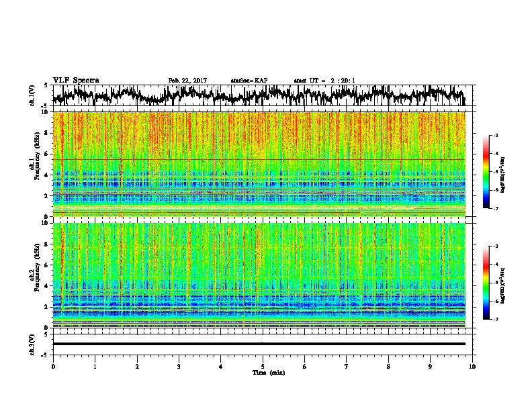Click time axis tick label "7"
This screenshot has width=532, height=411.
tap(347, 367)
